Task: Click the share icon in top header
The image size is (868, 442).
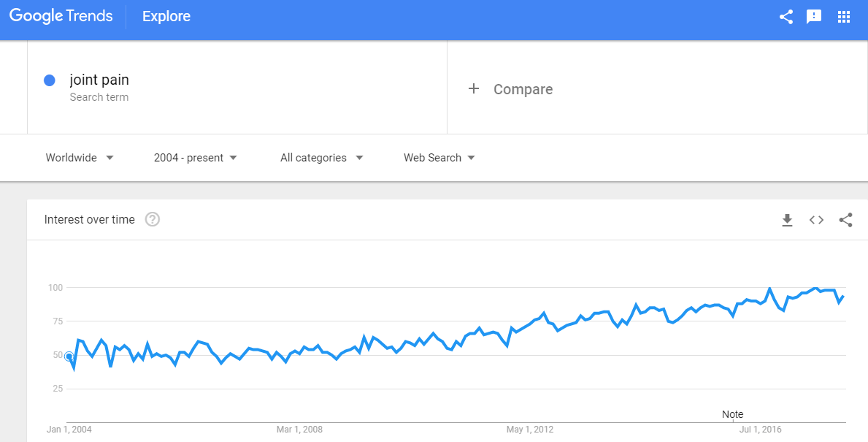Action: 786,17
